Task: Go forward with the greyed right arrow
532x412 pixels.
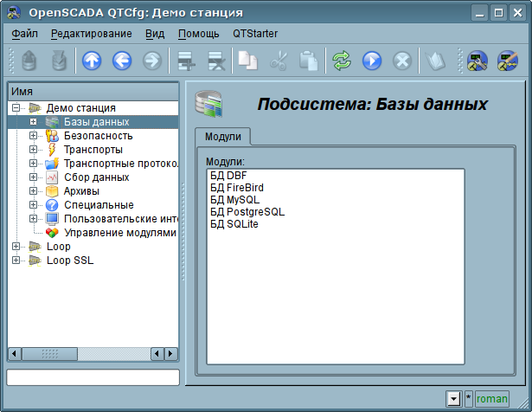Action: tap(151, 61)
